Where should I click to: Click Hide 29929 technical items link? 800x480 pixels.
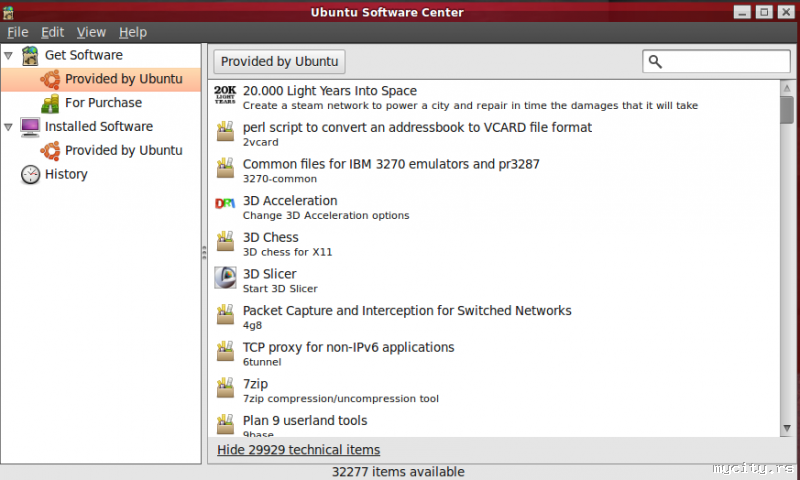tap(298, 450)
